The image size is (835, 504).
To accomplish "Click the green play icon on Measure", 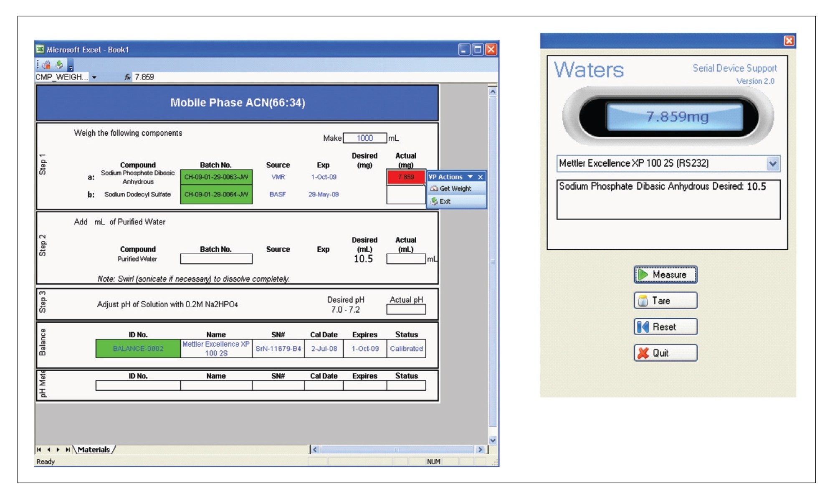I will (x=643, y=275).
